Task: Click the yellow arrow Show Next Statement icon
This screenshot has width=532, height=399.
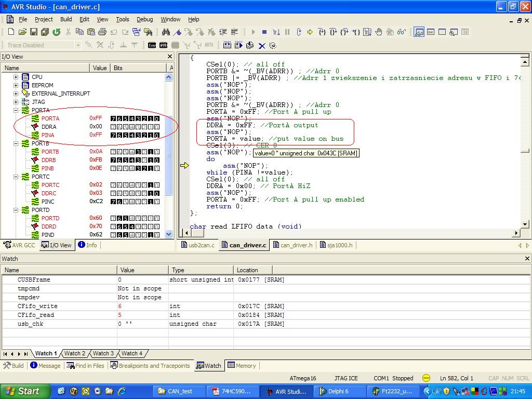Action: (x=310, y=32)
